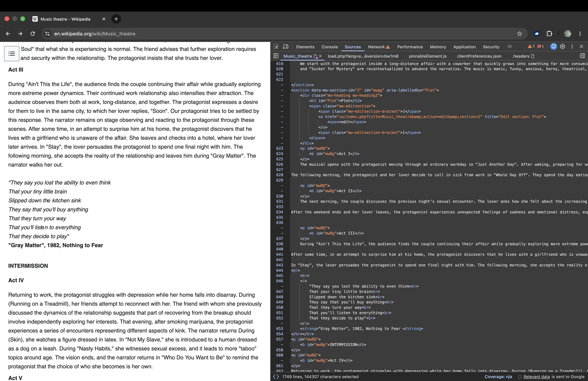Open the blue AI assistance icon
This screenshot has height=381, width=588.
pyautogui.click(x=553, y=47)
